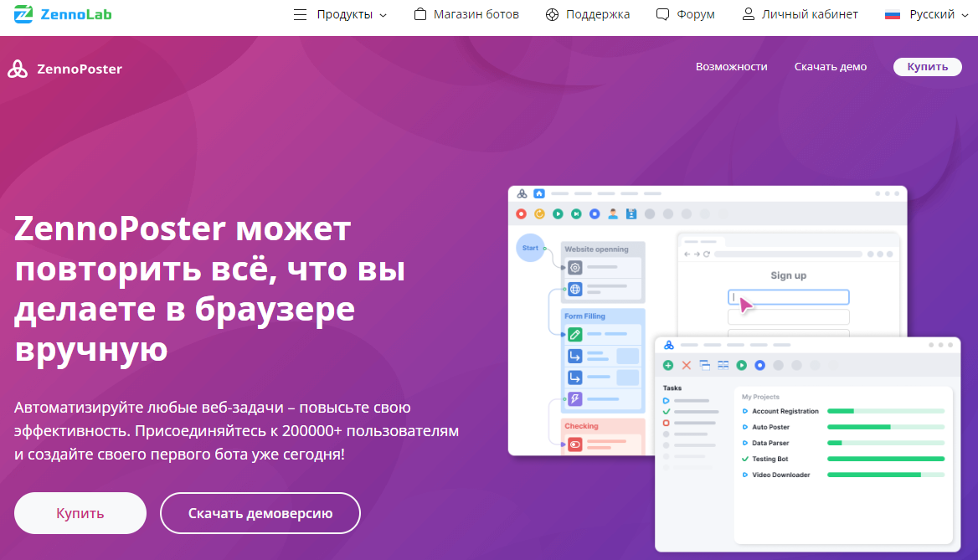The height and width of the screenshot is (560, 978).
Task: Jump to the Возможности section
Action: pos(732,67)
